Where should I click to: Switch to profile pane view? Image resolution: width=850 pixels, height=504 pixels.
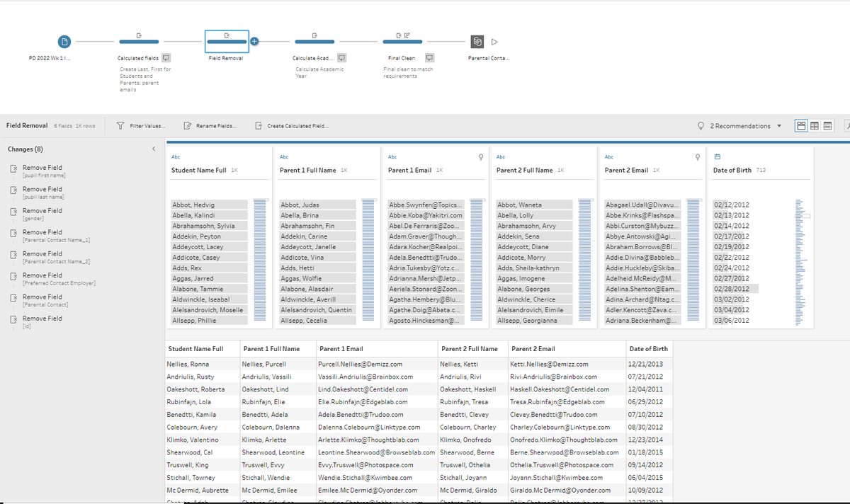click(802, 126)
